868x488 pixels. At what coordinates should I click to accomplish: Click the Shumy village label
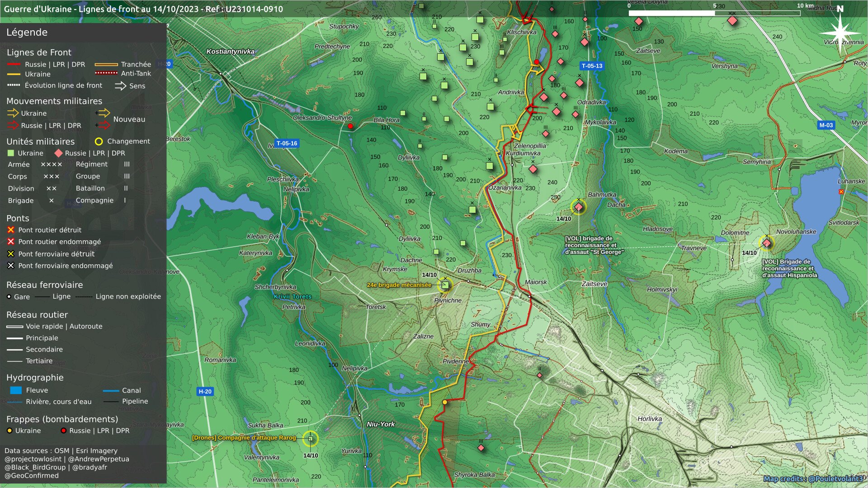[480, 324]
